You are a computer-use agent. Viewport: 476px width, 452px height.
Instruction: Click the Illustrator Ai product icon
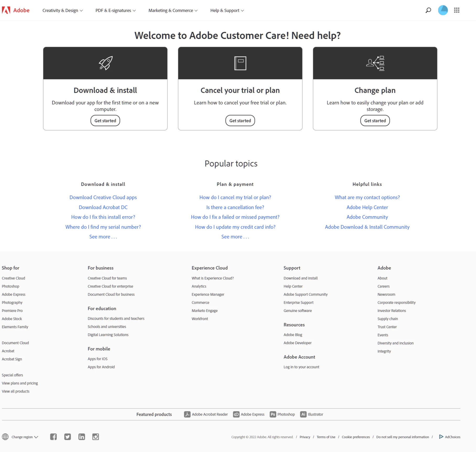(303, 414)
